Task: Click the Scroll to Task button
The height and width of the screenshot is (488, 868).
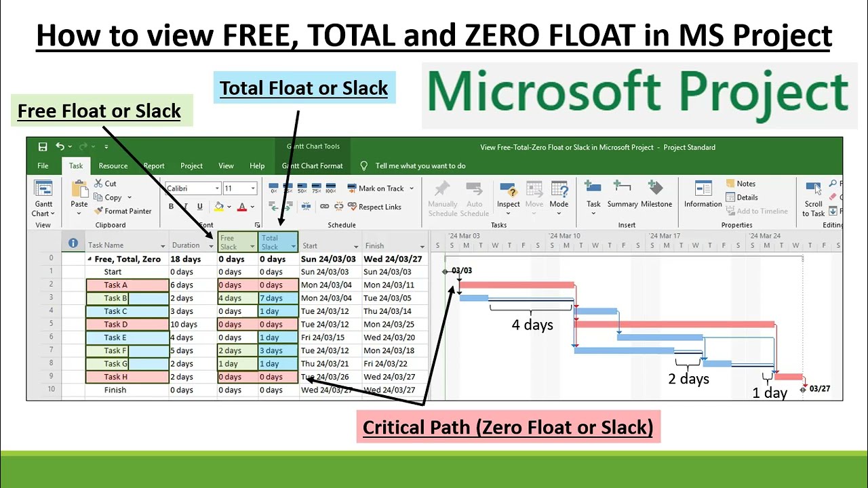Action: tap(813, 199)
